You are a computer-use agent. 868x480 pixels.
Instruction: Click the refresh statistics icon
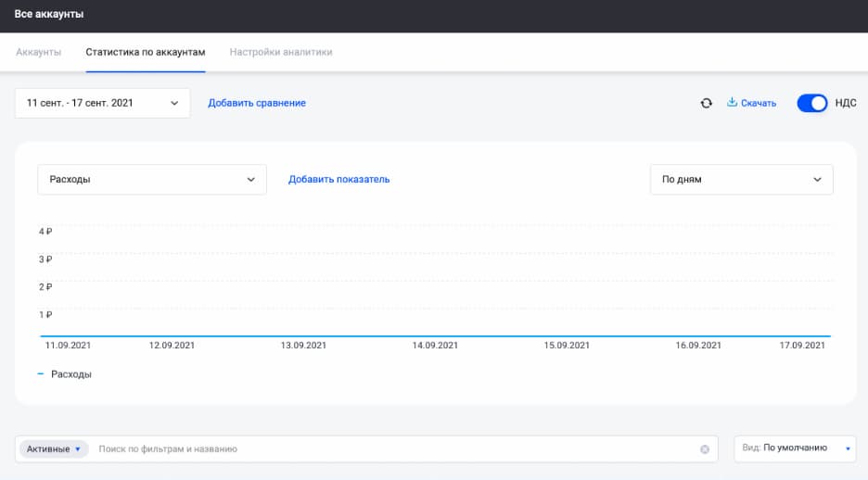tap(706, 103)
